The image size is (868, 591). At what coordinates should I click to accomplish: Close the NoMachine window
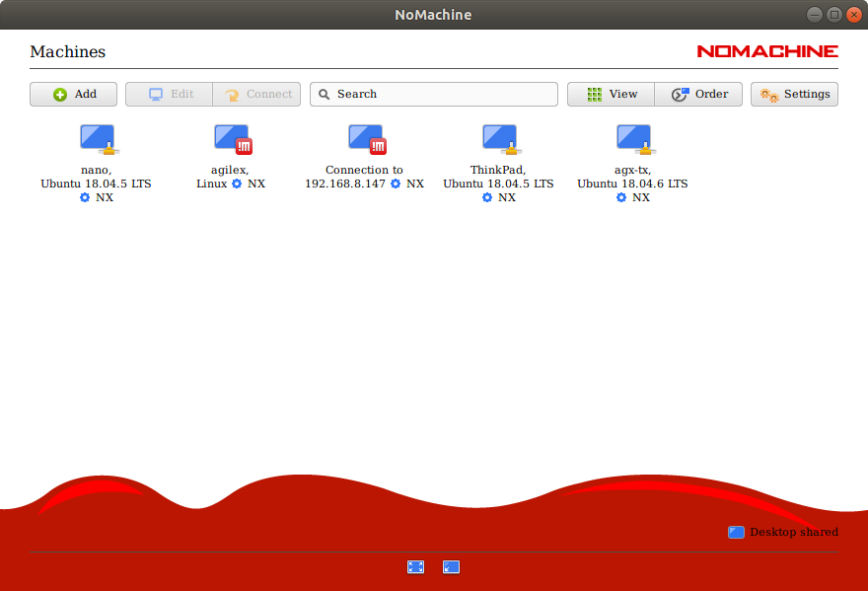tap(854, 15)
